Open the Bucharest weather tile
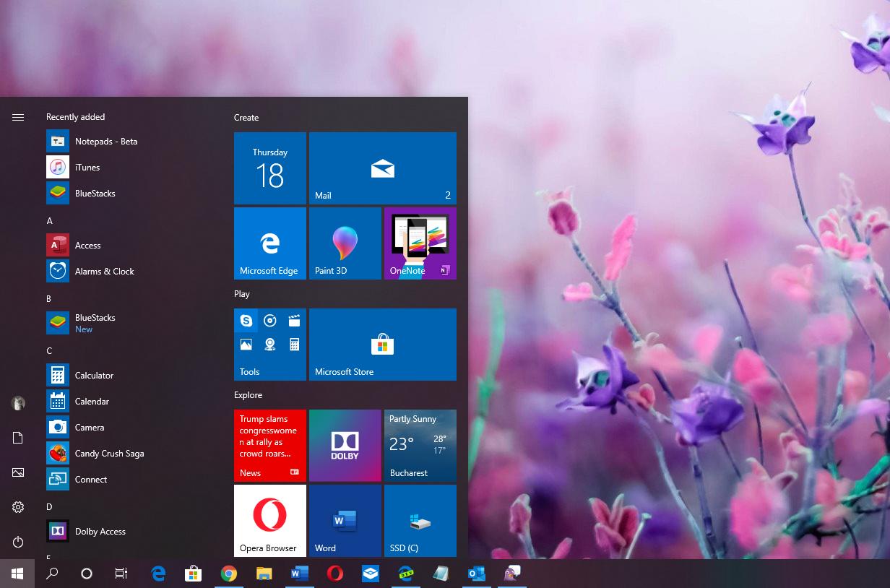The height and width of the screenshot is (588, 890). pos(420,446)
